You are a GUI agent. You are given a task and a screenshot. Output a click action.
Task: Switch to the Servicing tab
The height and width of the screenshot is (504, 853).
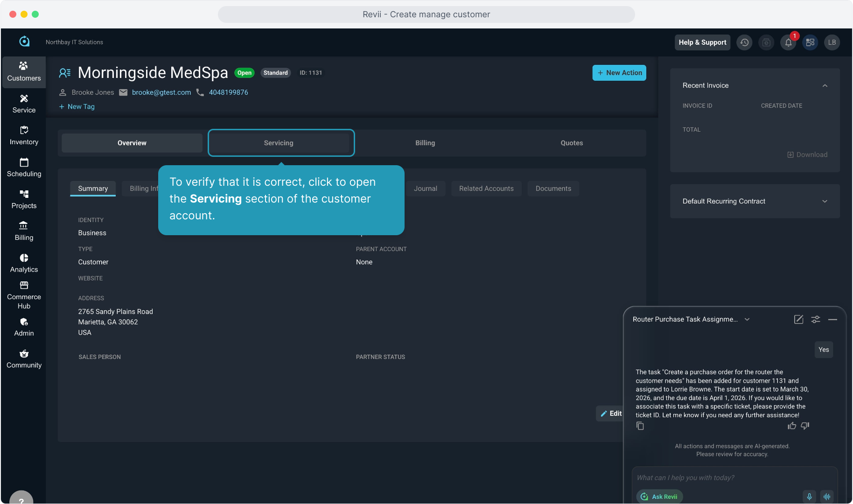pyautogui.click(x=279, y=143)
